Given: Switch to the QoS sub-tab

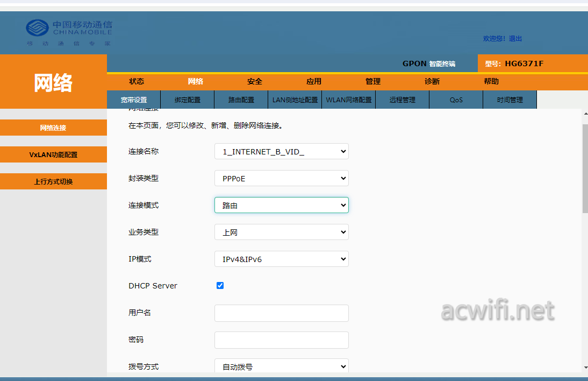Looking at the screenshot, I should coord(456,100).
